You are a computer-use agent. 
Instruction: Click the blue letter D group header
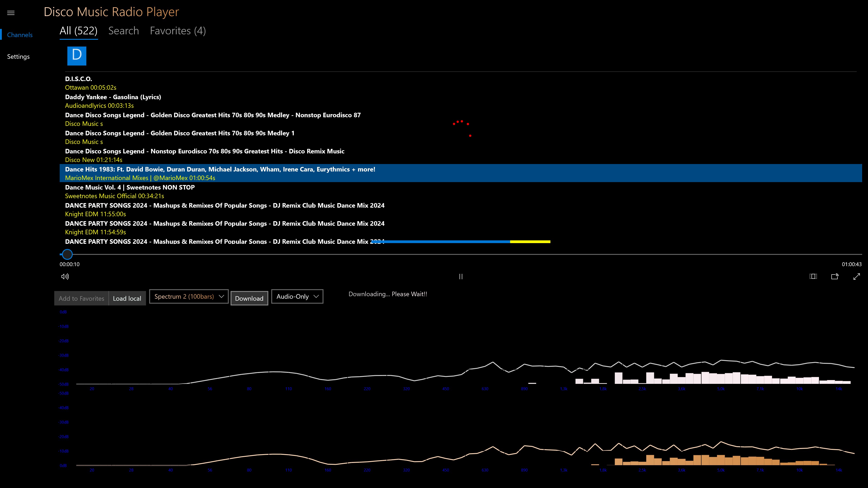[x=77, y=56]
